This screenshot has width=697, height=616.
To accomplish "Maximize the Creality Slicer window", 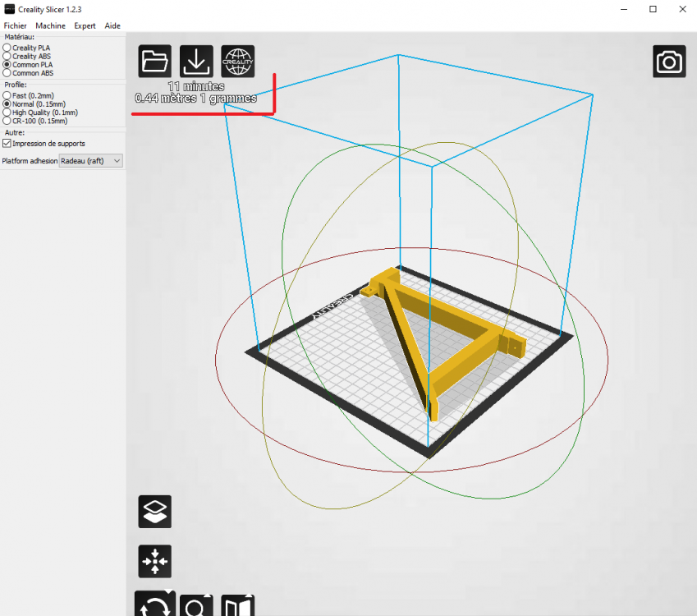I will click(x=653, y=9).
